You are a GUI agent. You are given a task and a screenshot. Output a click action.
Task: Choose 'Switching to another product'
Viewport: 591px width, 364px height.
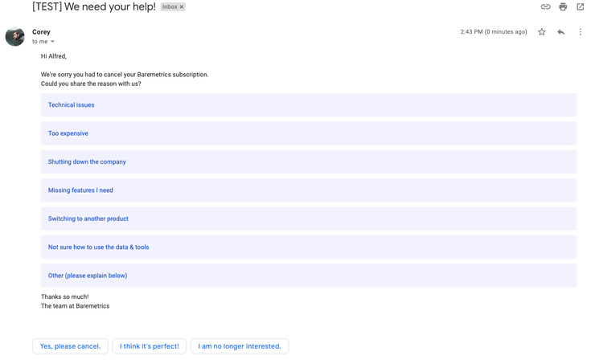(88, 219)
